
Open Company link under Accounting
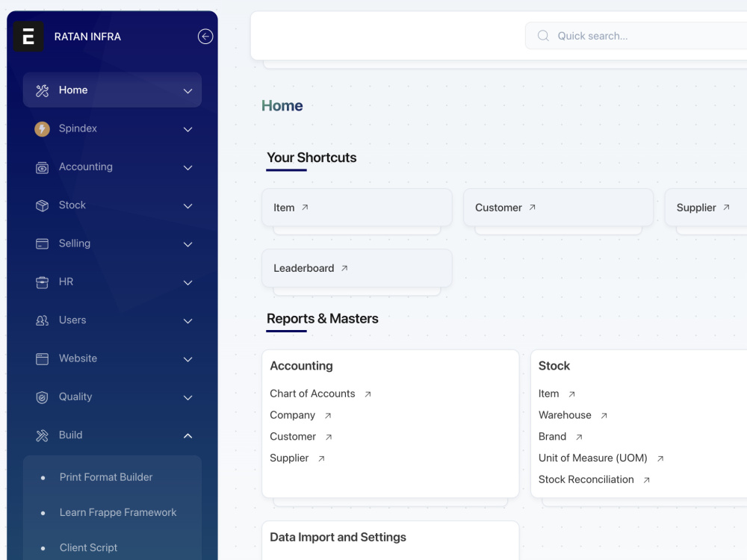[293, 415]
